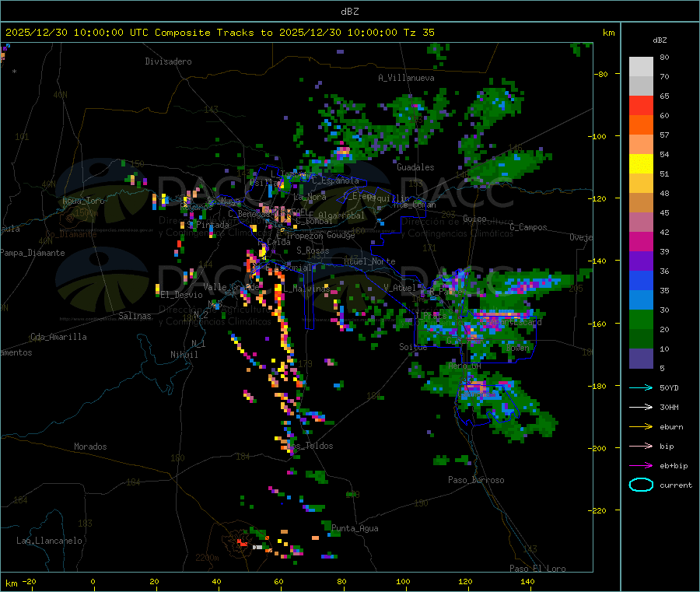Click the C_Española map label
This screenshot has width=700, height=592.
tap(336, 180)
